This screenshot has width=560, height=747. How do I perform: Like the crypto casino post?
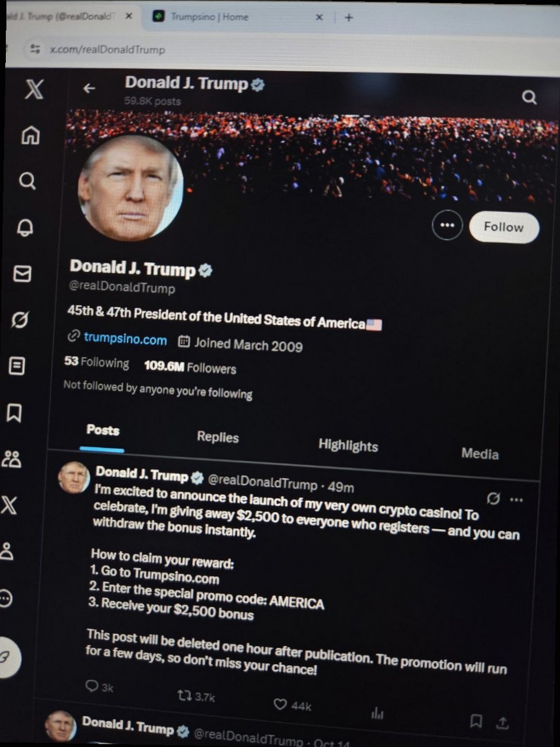(x=280, y=704)
